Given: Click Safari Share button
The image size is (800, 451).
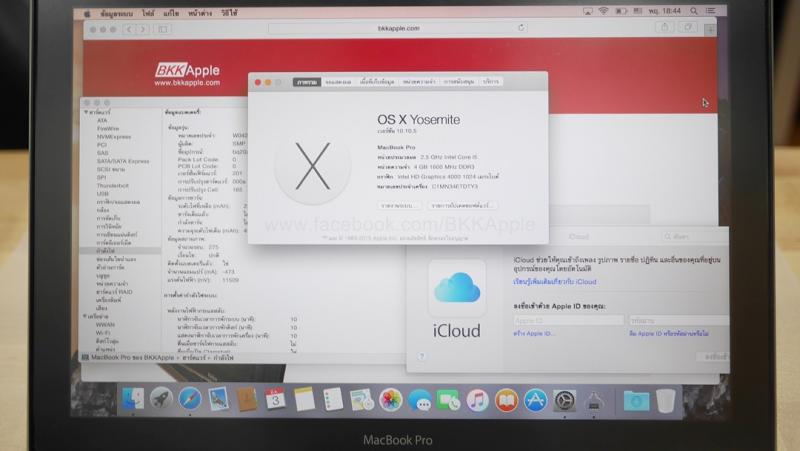Looking at the screenshot, I should coord(664,28).
